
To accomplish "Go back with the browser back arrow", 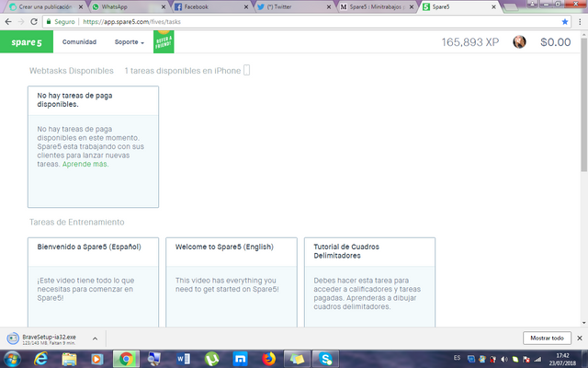I will coord(8,22).
